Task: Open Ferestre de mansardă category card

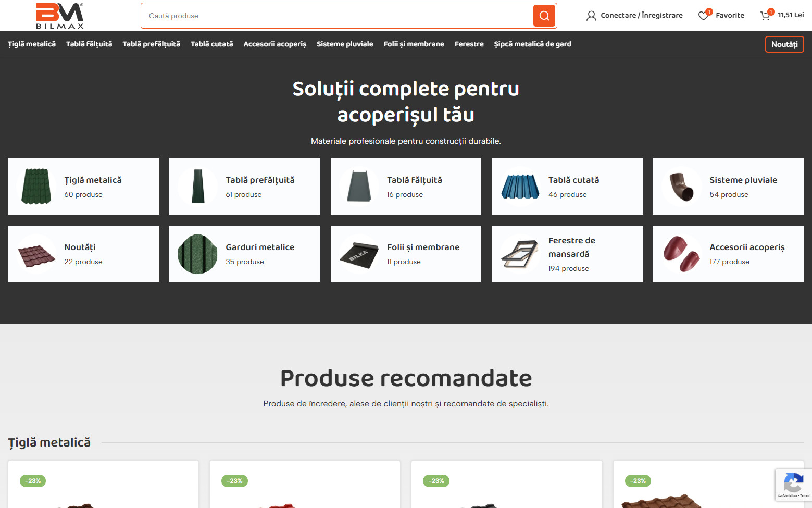Action: 567,254
